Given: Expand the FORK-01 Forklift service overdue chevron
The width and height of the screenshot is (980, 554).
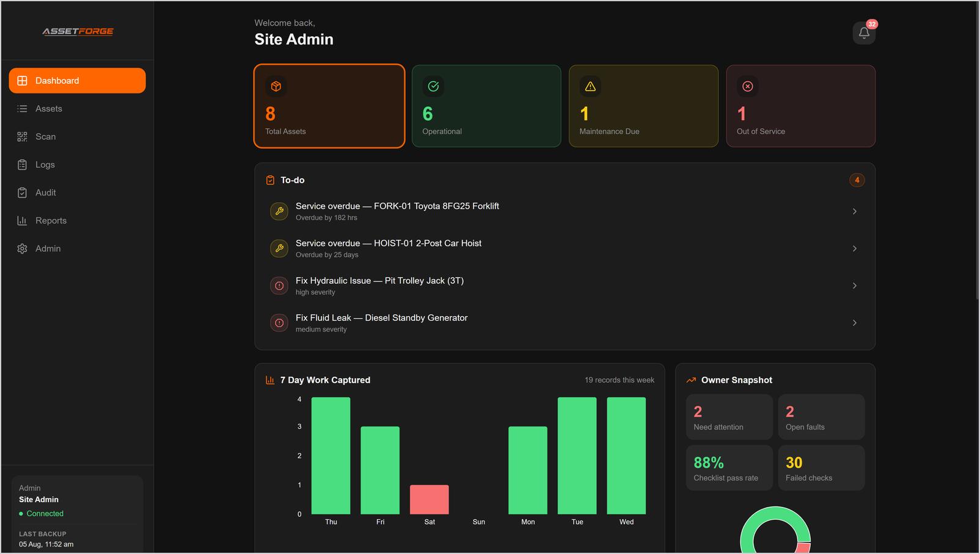Looking at the screenshot, I should click(x=854, y=211).
